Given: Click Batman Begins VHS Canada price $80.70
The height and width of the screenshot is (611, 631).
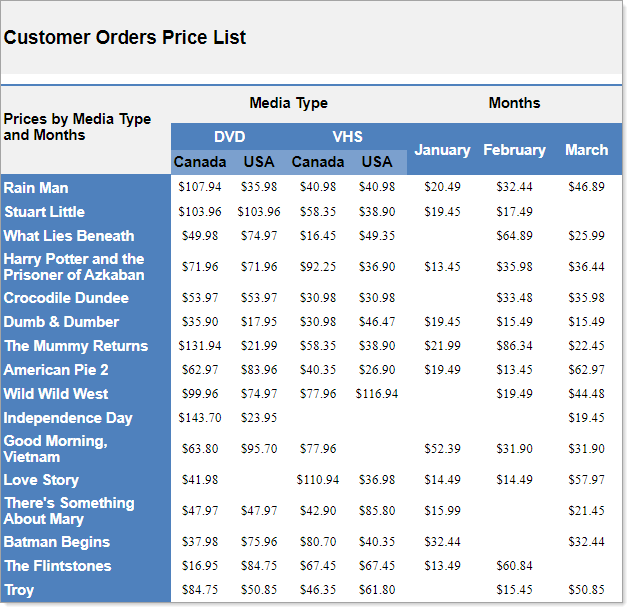Looking at the screenshot, I should (318, 542).
